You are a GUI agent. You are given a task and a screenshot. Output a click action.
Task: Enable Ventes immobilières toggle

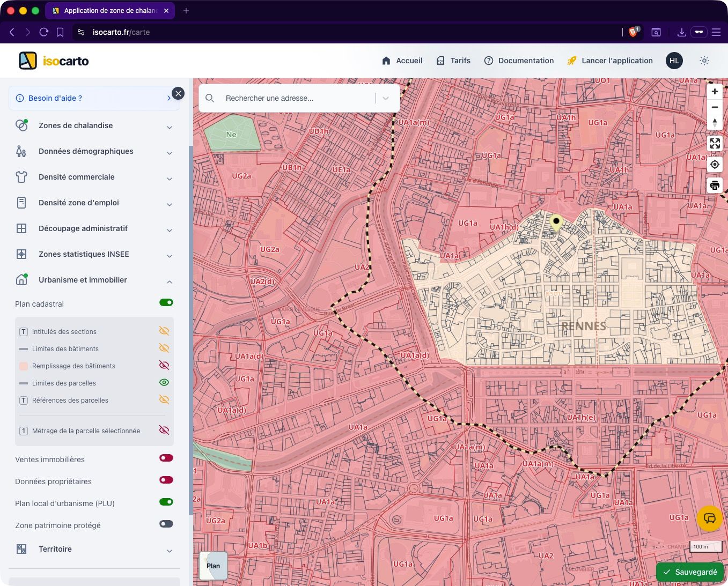(x=166, y=458)
